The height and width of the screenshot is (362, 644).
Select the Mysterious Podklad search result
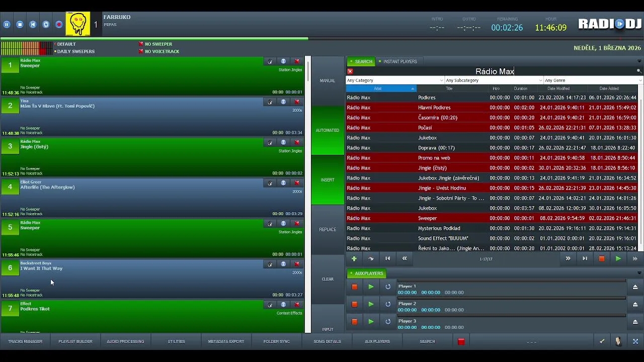pyautogui.click(x=492, y=228)
